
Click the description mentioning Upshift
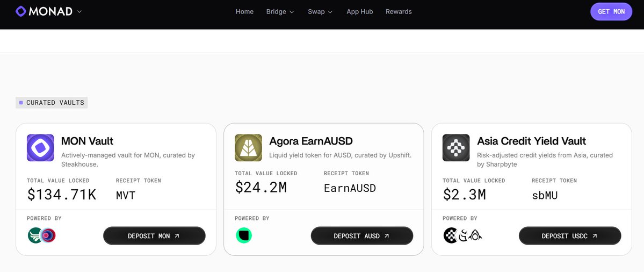point(340,155)
